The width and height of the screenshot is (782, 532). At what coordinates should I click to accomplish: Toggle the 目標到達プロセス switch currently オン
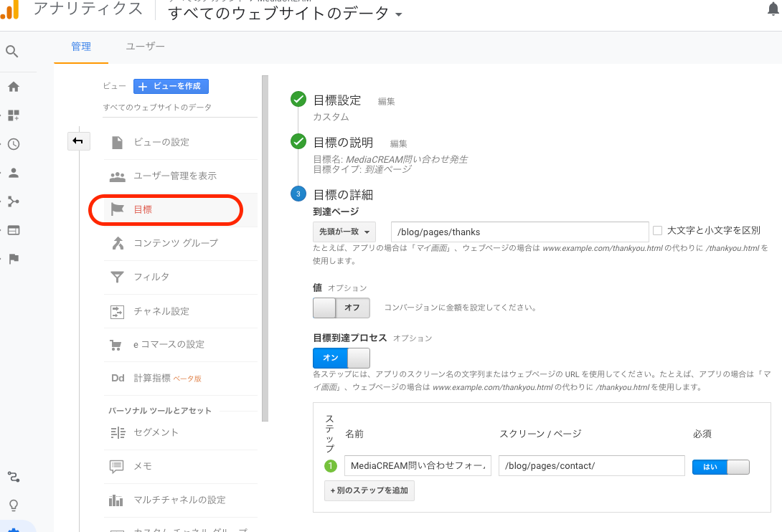pos(341,358)
